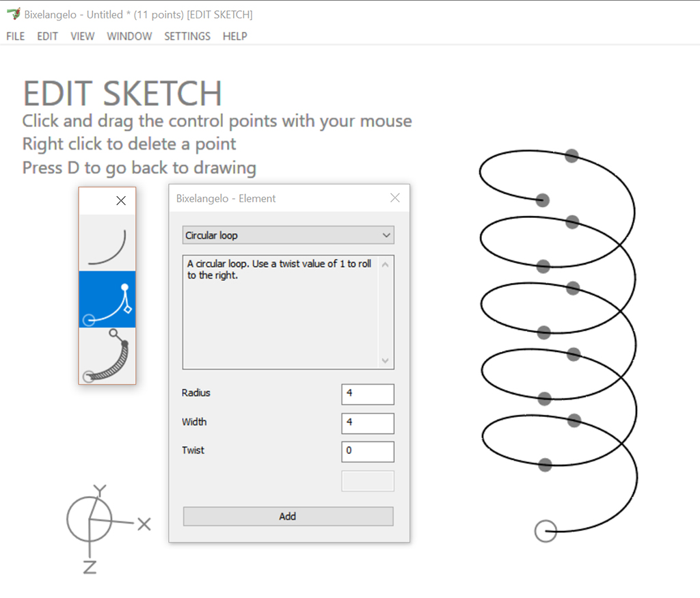Viewport: 700px width, 598px height.
Task: Click the Bixelangelo app logo in title bar
Action: coord(14,14)
